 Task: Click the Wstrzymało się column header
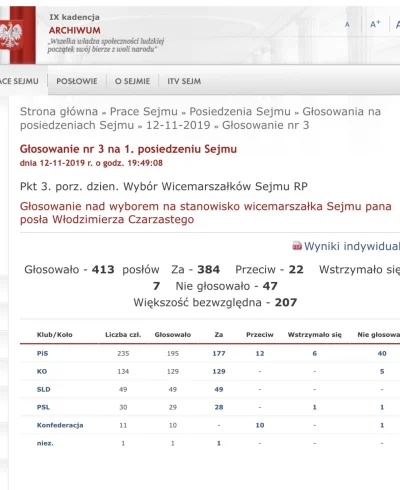click(x=315, y=335)
